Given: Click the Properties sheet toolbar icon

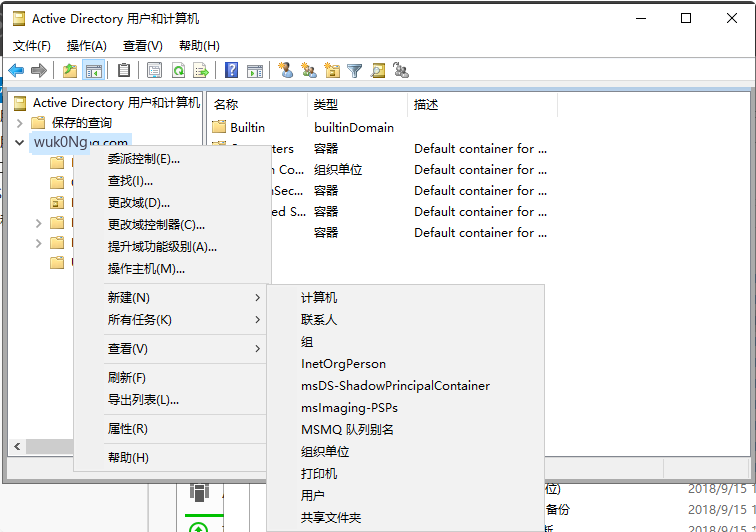Looking at the screenshot, I should tap(154, 71).
